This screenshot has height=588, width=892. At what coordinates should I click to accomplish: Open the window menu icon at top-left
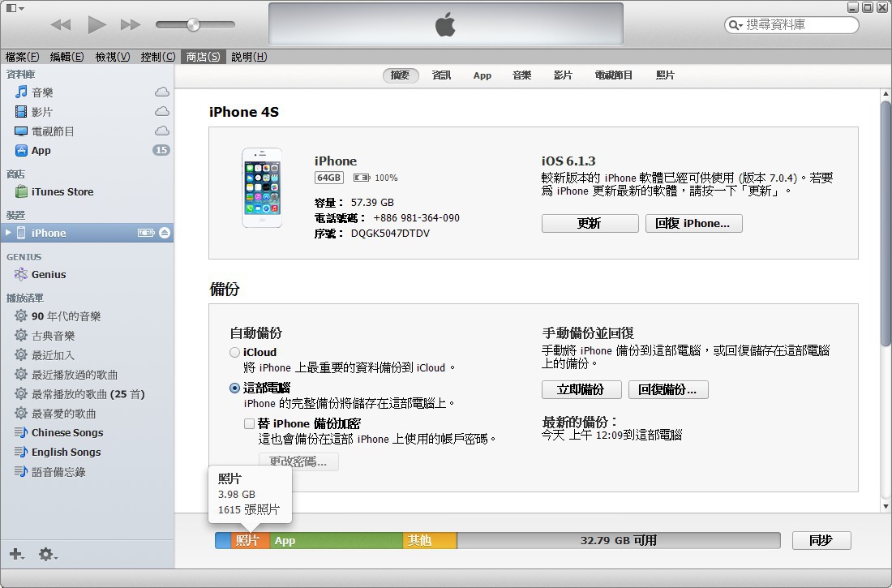15,8
